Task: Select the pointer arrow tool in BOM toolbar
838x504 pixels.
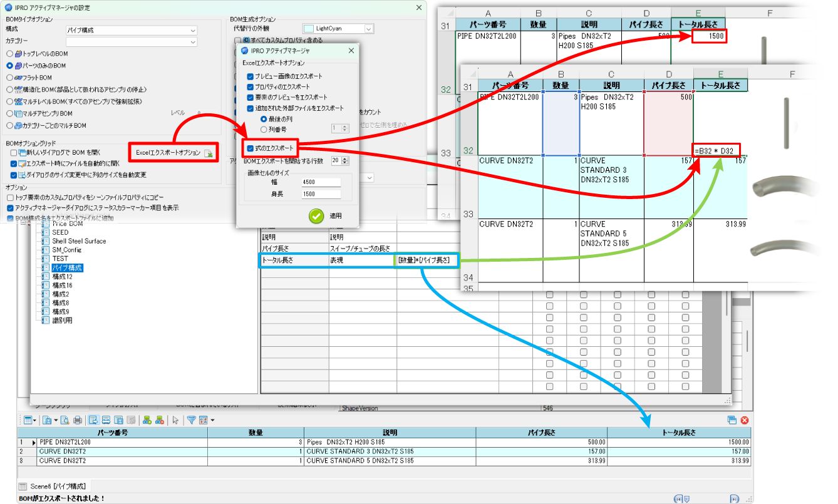Action: pos(175,418)
